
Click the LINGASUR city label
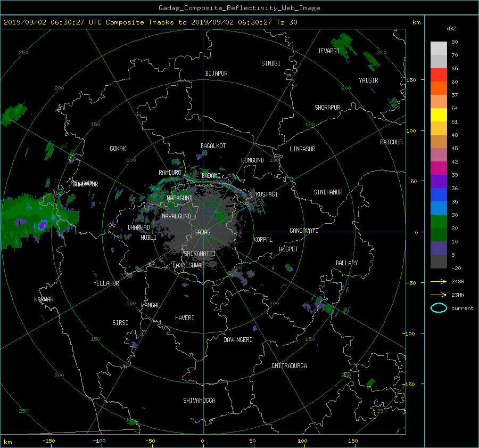tap(302, 149)
